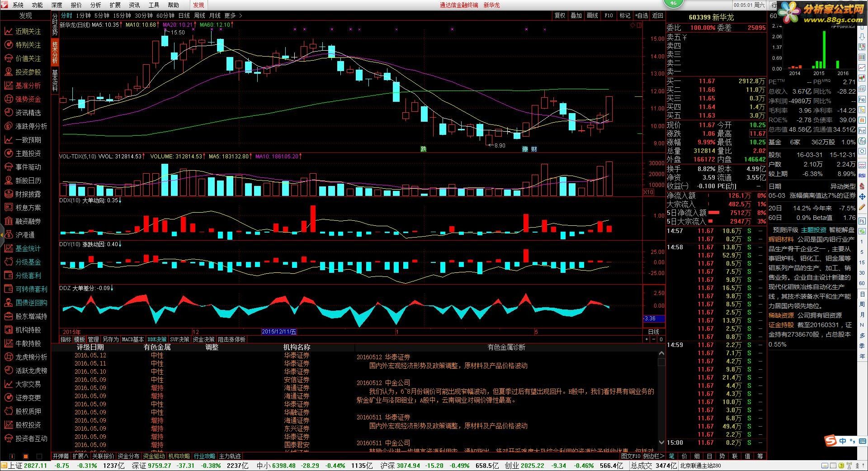This screenshot has width=868, height=471.
Task: Toggle 叠加 overlay option
Action: (576, 15)
